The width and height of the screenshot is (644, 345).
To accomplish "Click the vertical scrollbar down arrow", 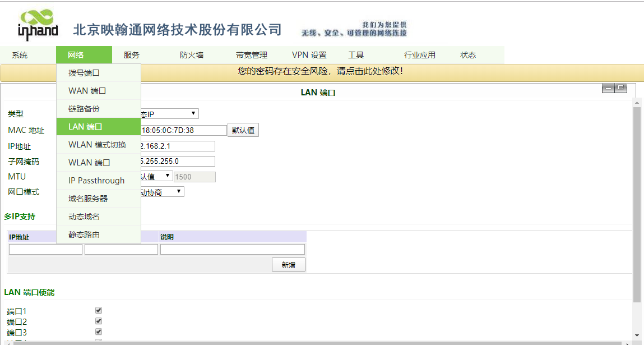I will pyautogui.click(x=636, y=335).
